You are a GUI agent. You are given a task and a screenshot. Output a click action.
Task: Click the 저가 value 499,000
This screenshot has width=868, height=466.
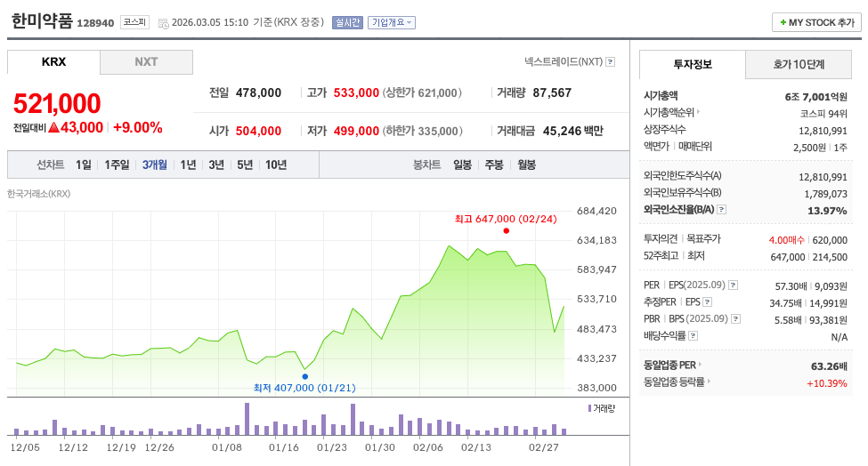[x=356, y=131]
